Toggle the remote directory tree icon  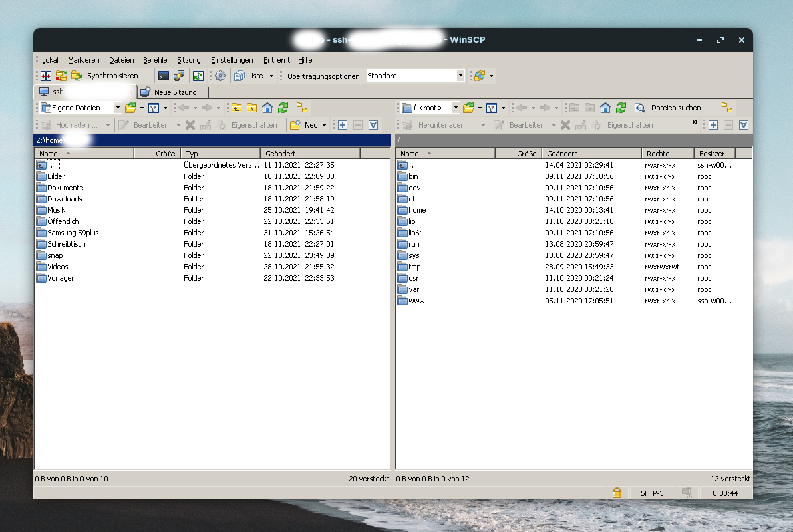[727, 108]
